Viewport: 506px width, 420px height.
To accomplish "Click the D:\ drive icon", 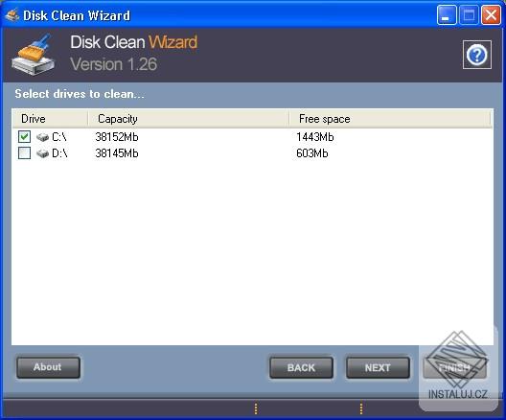I will [x=42, y=153].
